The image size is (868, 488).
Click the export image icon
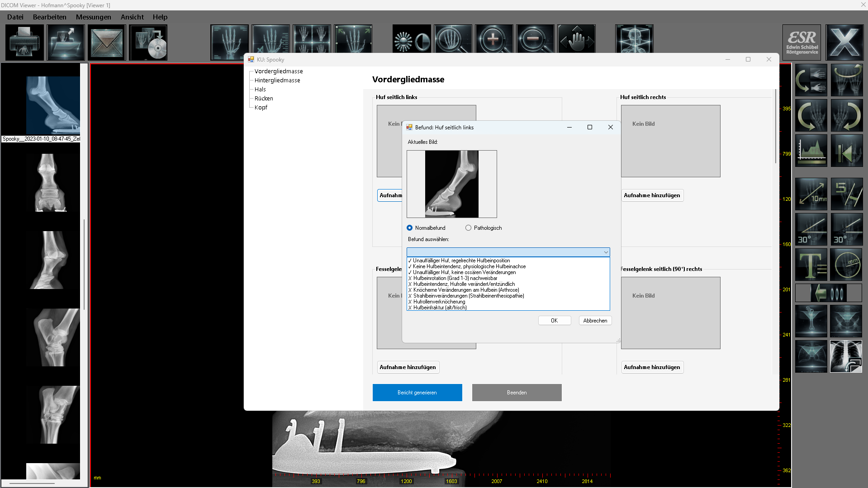(x=66, y=43)
